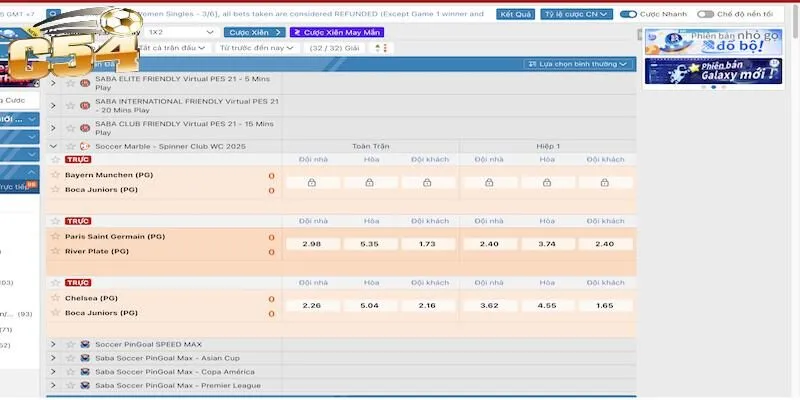Collapse the Soccer Marble - Spinner Club WC 2025 league

(54, 146)
